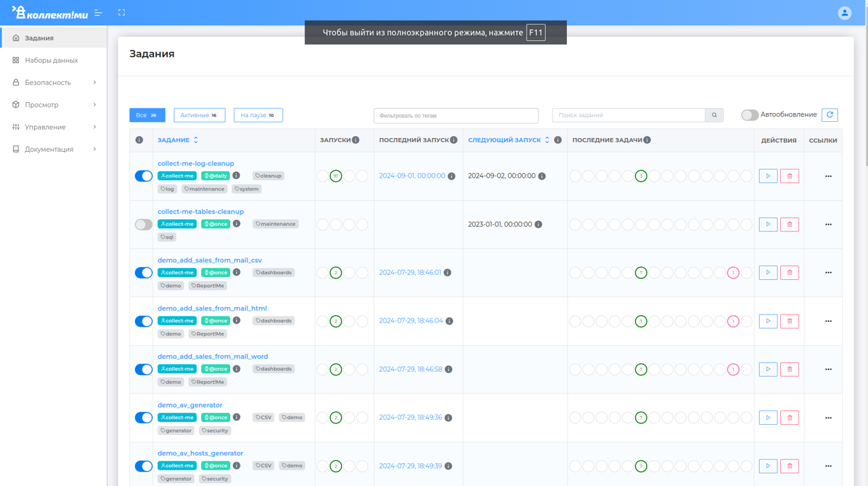
Task: Run demo_add_sales_from_mail_csv job
Action: click(768, 273)
